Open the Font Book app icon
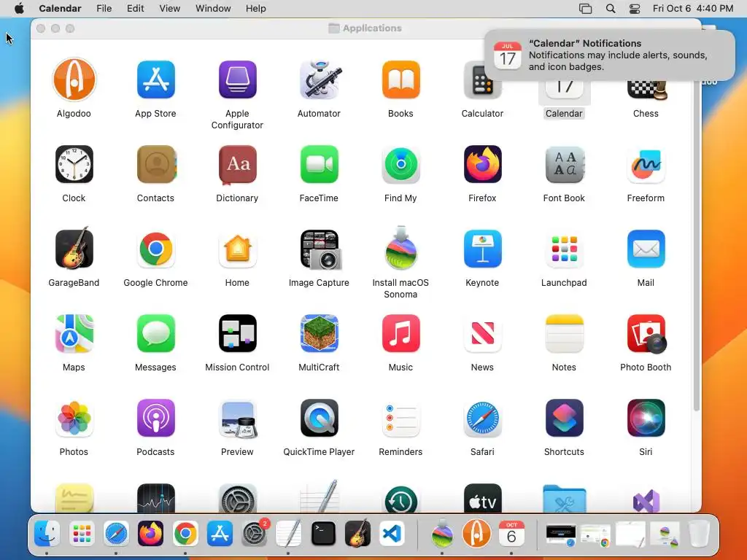The width and height of the screenshot is (747, 560). pos(565,164)
